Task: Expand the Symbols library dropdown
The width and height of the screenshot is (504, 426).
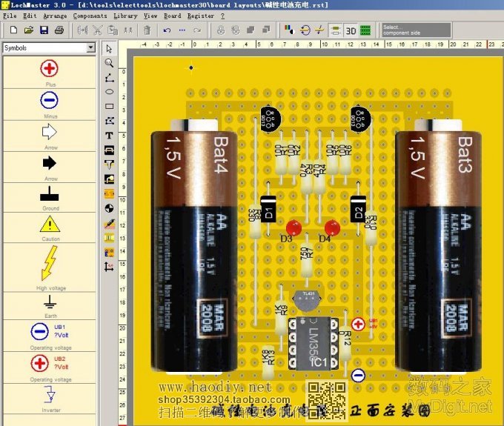Action: click(91, 47)
